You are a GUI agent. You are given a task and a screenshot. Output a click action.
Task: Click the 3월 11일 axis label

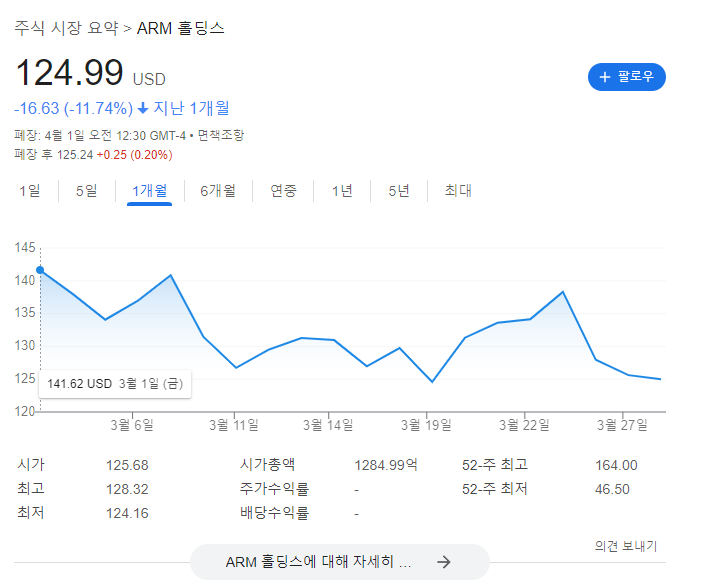(x=234, y=425)
